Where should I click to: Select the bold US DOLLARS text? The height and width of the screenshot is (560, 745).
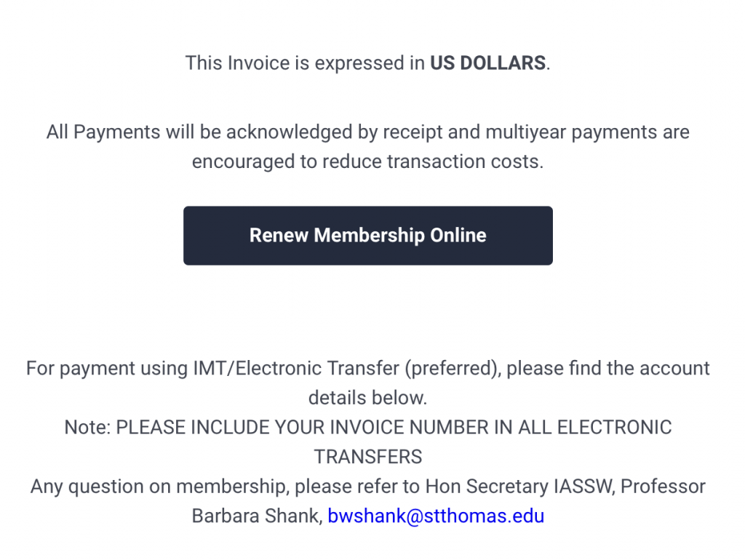(x=488, y=63)
